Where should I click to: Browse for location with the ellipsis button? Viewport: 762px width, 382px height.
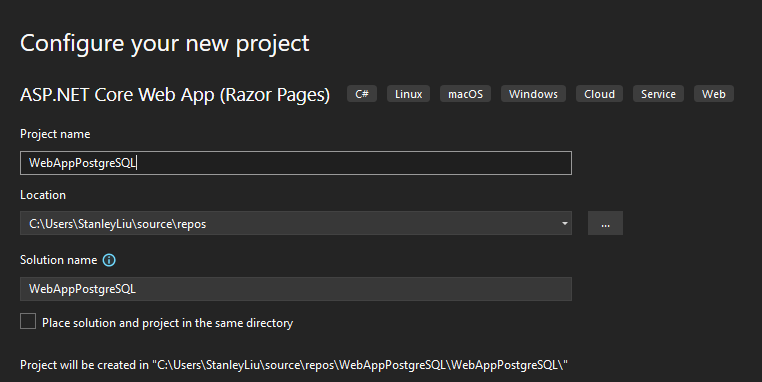pyautogui.click(x=605, y=223)
